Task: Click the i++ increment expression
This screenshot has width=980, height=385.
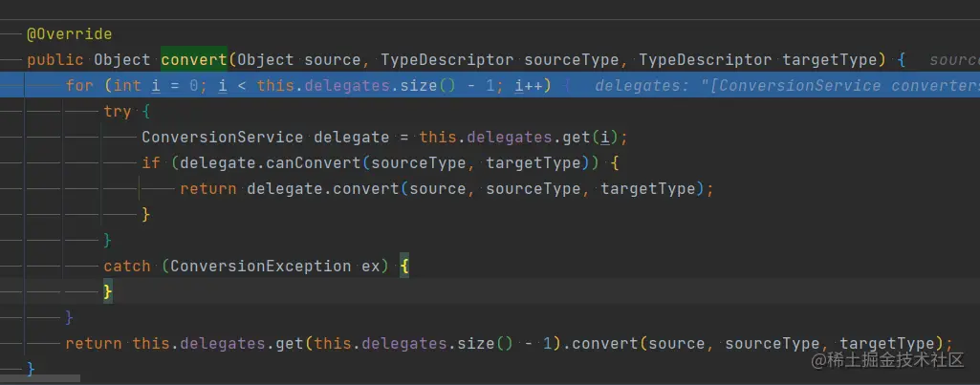Action: (x=528, y=86)
